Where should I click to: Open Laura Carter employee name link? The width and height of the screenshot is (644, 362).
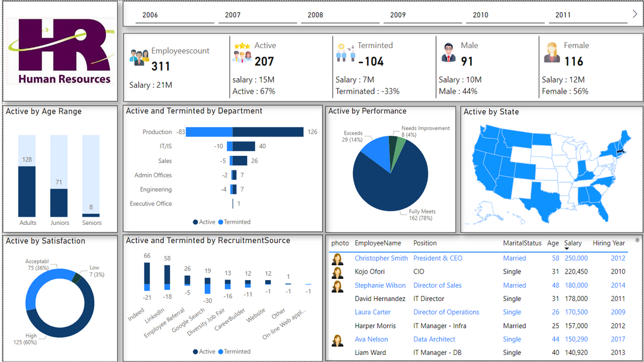(372, 312)
